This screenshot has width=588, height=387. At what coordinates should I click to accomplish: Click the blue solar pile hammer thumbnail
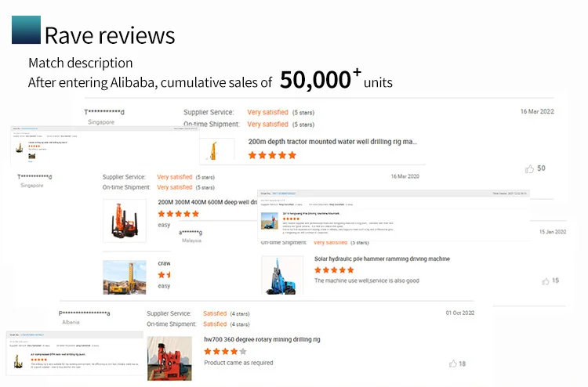[282, 276]
